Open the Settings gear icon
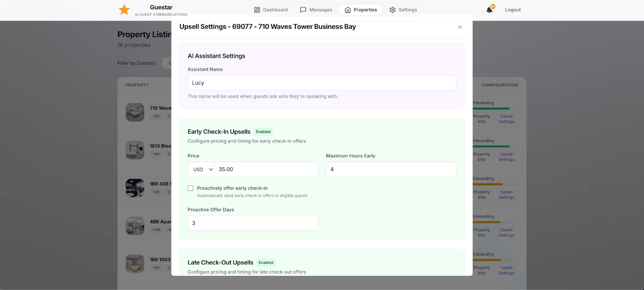Screen dimensions: 644x290 (x=392, y=10)
